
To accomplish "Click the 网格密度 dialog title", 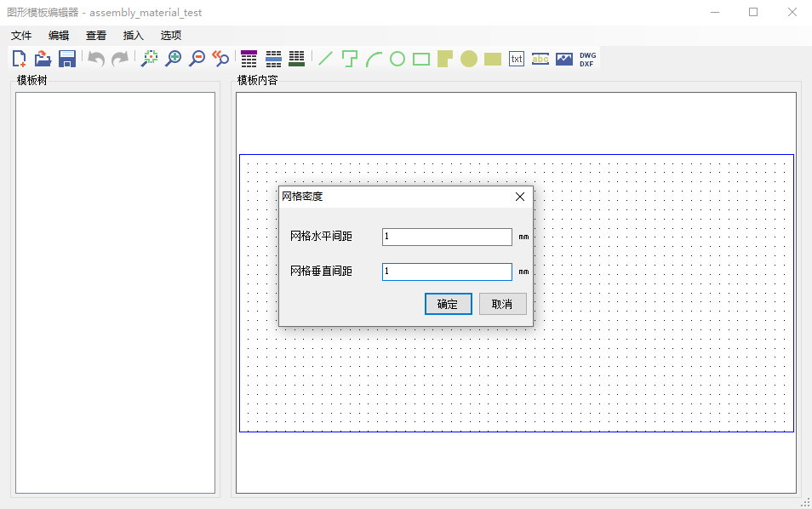I will [x=302, y=197].
